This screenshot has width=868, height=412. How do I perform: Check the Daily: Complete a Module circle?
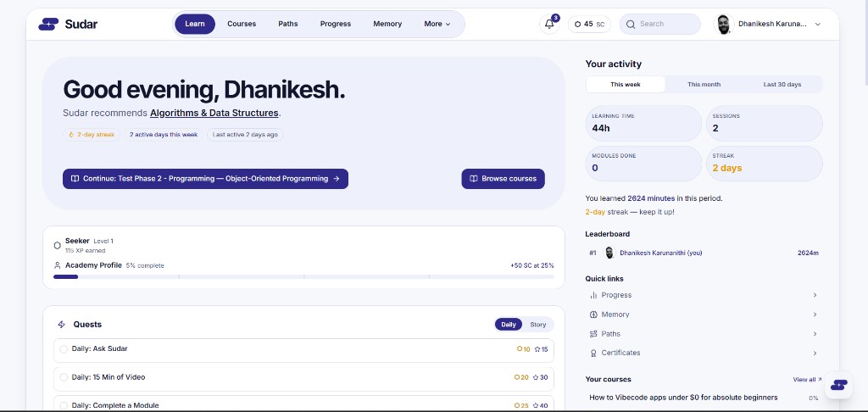pos(64,405)
